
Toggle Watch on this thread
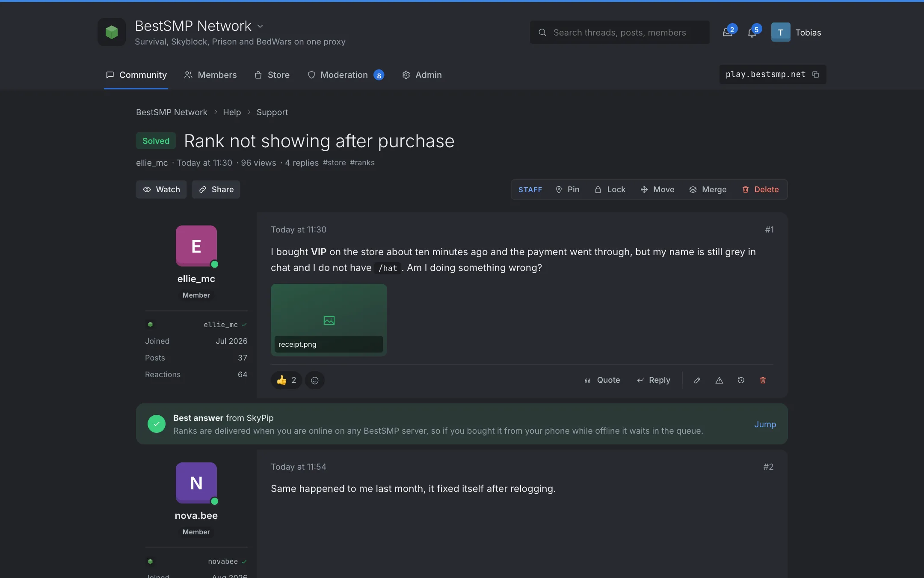pyautogui.click(x=161, y=189)
